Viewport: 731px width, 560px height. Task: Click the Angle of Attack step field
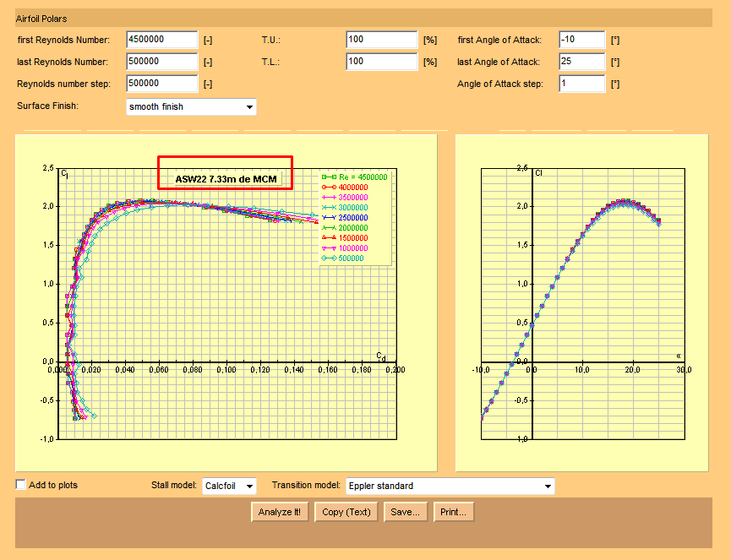[582, 84]
